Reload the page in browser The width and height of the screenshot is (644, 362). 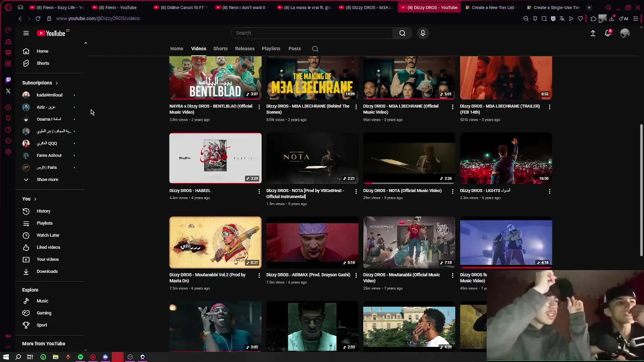pos(38,19)
